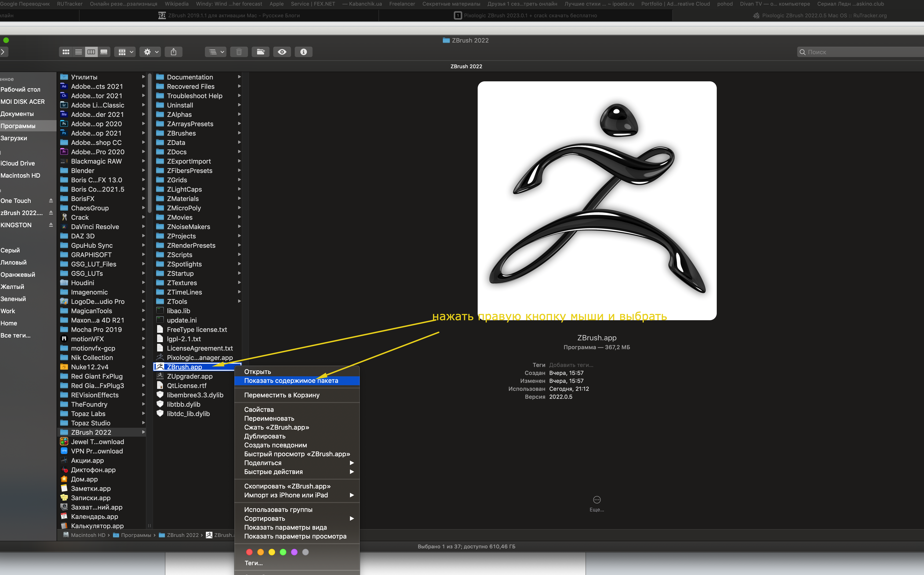Apply the red tag color
This screenshot has height=575, width=924.
point(249,552)
